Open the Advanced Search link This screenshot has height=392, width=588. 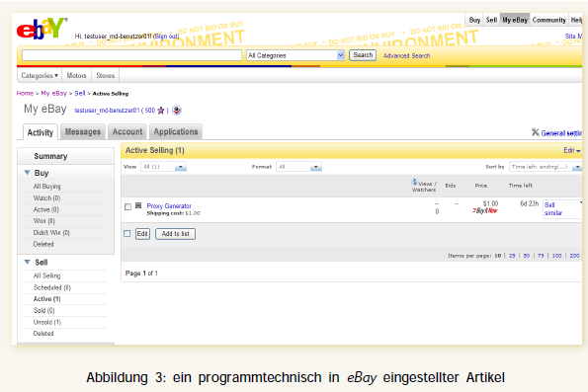pyautogui.click(x=406, y=55)
